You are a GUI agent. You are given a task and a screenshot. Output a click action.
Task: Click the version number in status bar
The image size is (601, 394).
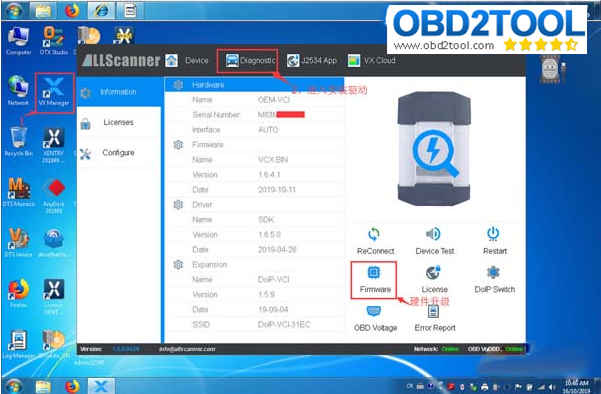click(x=126, y=349)
